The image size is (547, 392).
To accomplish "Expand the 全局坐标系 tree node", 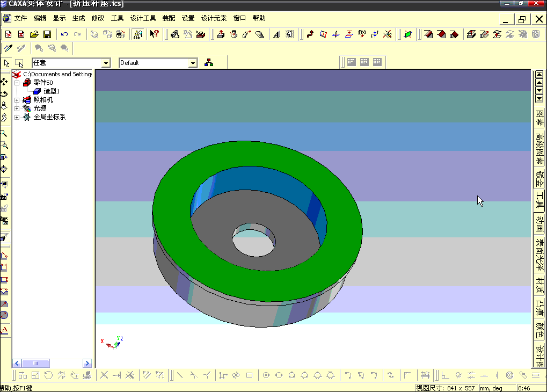I will [17, 117].
